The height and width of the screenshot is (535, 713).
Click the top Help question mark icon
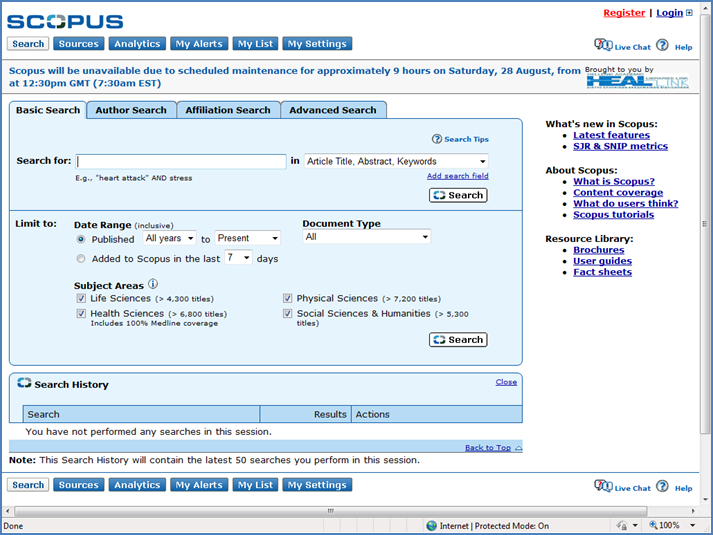(x=663, y=45)
